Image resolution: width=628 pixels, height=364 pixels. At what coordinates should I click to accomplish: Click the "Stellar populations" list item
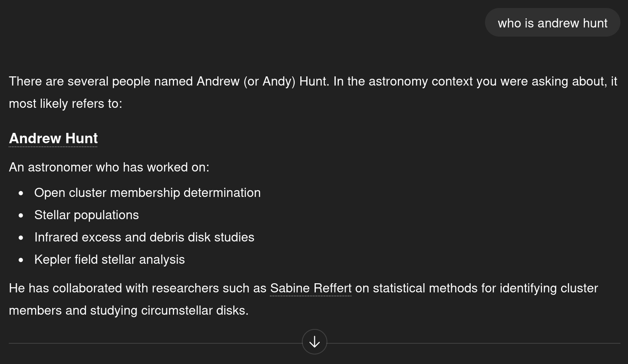tap(86, 215)
